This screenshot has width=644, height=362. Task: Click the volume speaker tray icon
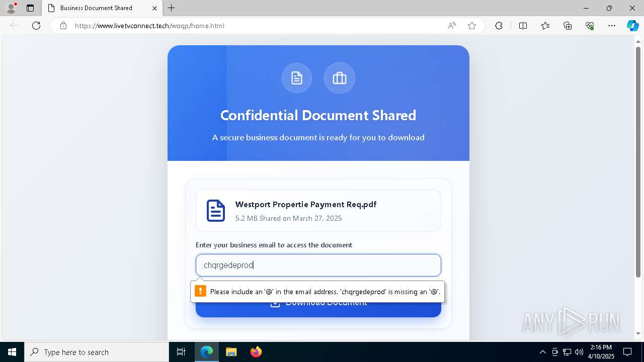[x=579, y=352]
